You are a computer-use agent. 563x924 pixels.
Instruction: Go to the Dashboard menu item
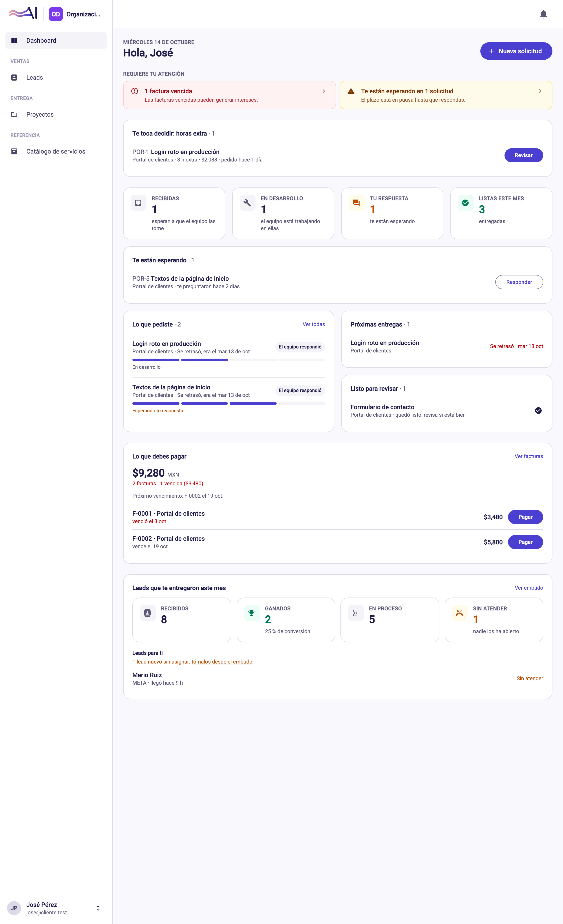(56, 40)
